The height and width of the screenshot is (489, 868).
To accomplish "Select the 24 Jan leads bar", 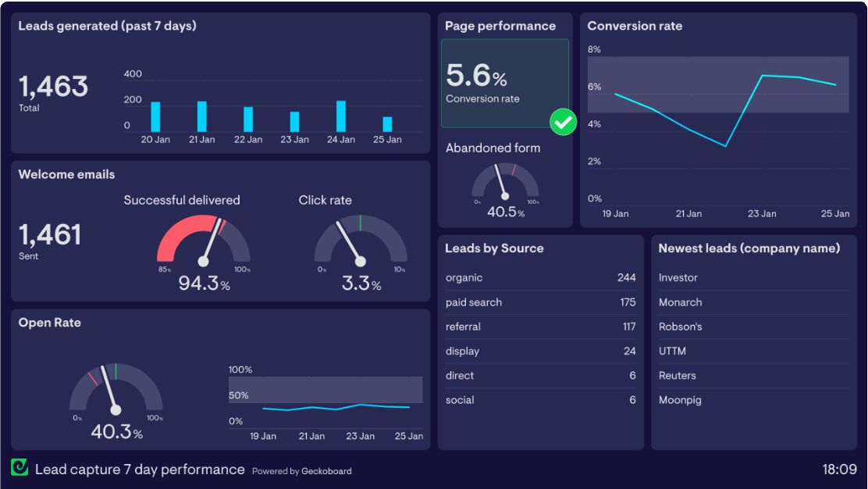I will click(x=341, y=116).
